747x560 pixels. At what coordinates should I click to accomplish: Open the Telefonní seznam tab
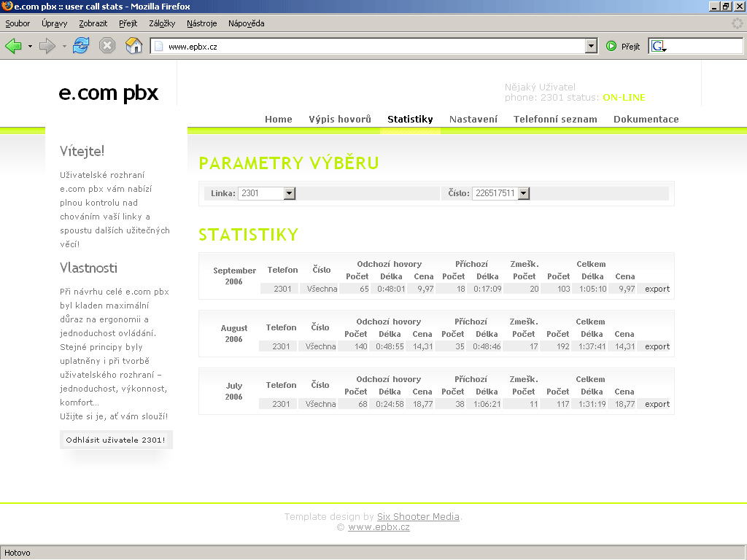(555, 120)
